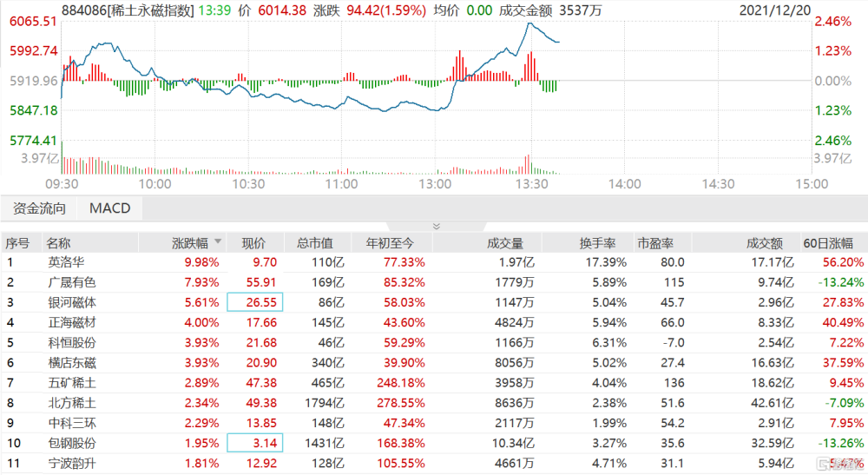The width and height of the screenshot is (868, 475).
Task: Click index title 884086[稀土永磁指数]
Action: tap(128, 10)
